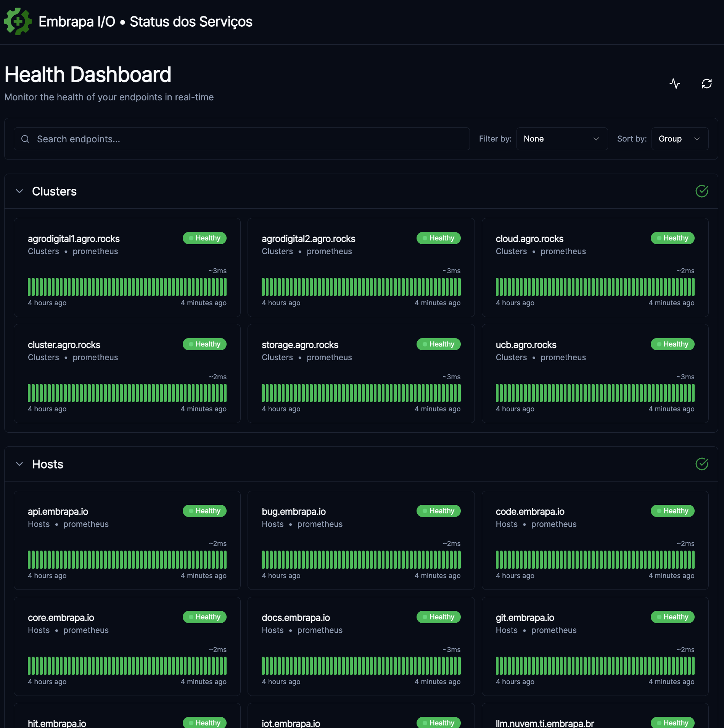Image resolution: width=724 pixels, height=728 pixels.
Task: Click "4 hours ago" on code.embrapa.io card
Action: tap(515, 575)
